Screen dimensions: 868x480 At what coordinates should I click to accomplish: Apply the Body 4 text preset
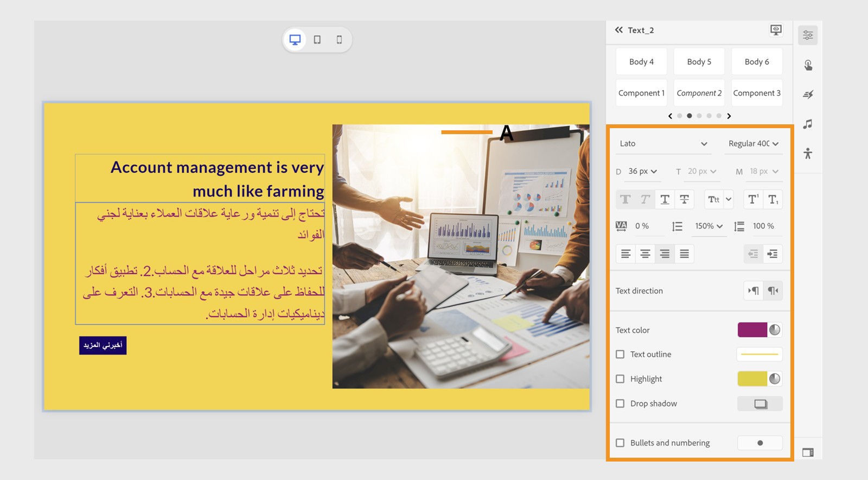click(641, 61)
